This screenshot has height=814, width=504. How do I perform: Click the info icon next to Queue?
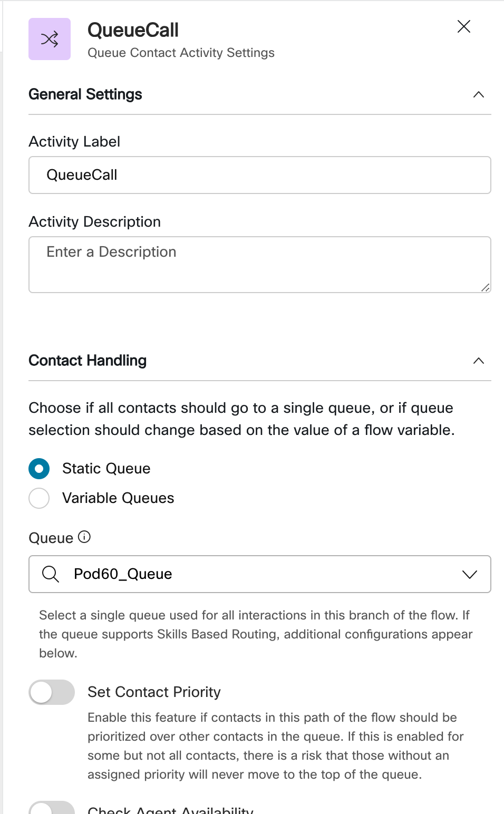point(84,537)
